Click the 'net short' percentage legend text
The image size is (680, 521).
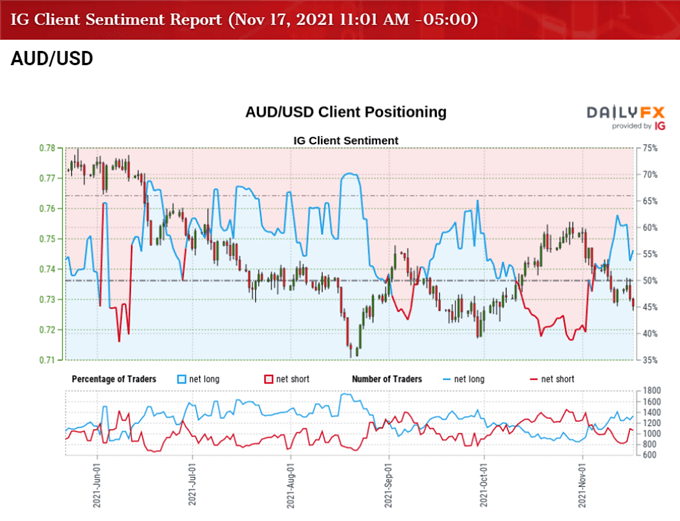(x=293, y=379)
